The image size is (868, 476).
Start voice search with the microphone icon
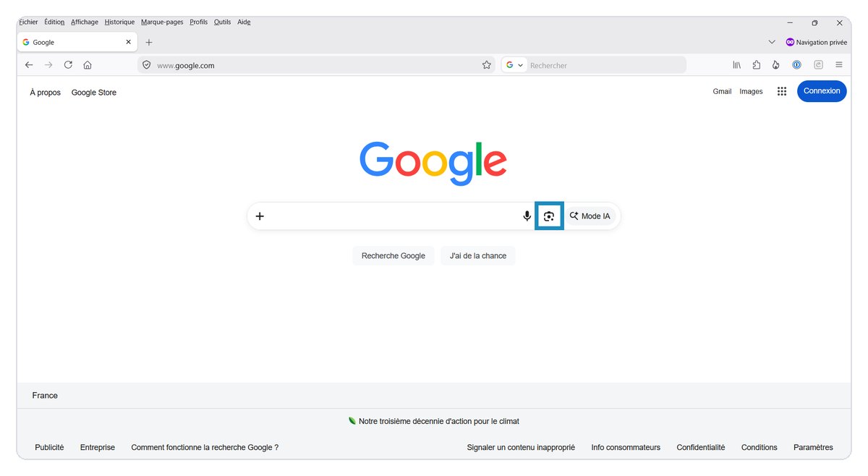[x=527, y=216]
